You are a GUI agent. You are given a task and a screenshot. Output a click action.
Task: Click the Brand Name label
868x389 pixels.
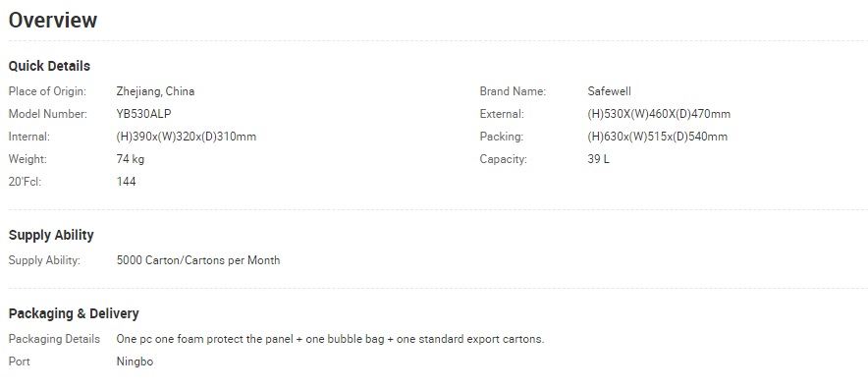tap(513, 91)
